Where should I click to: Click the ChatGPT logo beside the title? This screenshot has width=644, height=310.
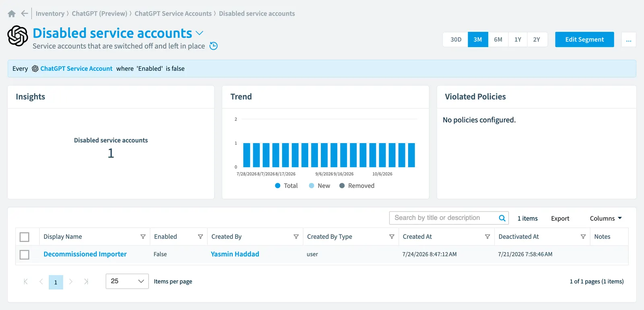tap(18, 36)
